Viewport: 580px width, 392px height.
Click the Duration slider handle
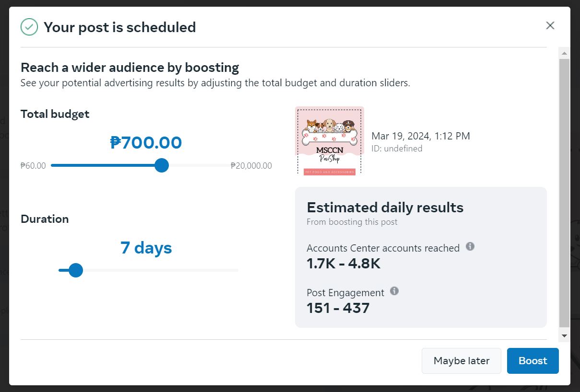(x=75, y=270)
